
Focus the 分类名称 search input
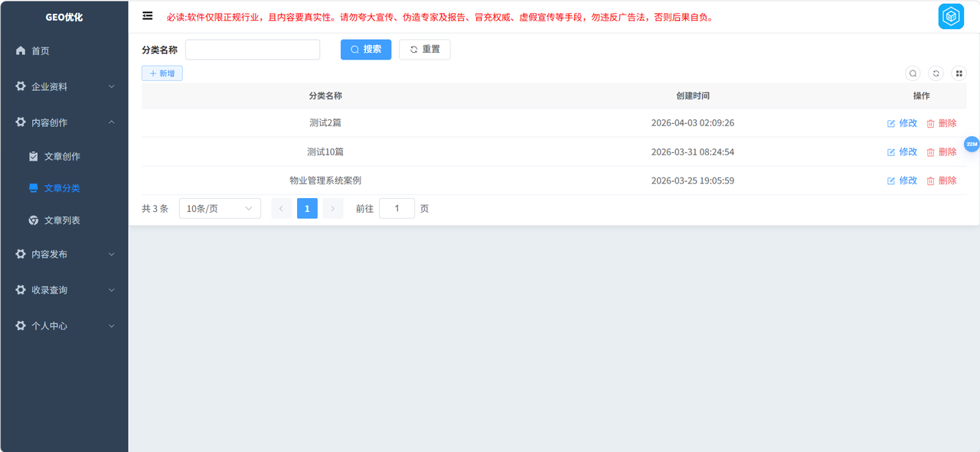253,50
